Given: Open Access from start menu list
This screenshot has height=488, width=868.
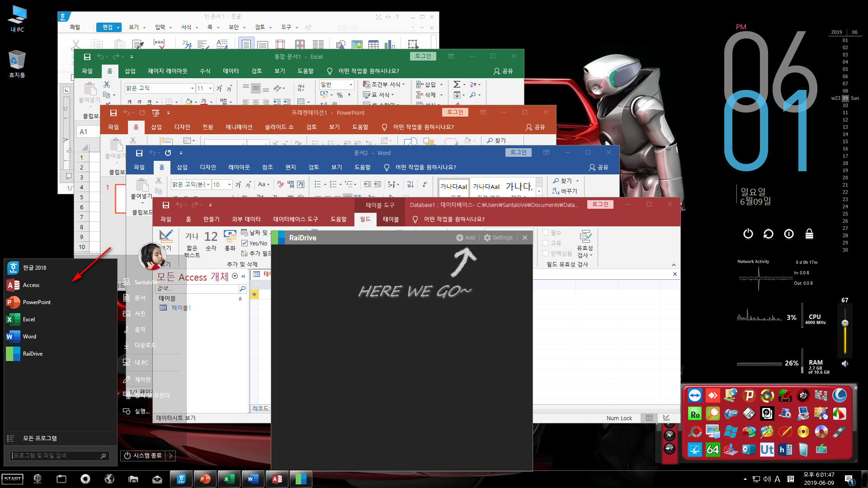Looking at the screenshot, I should [x=31, y=285].
